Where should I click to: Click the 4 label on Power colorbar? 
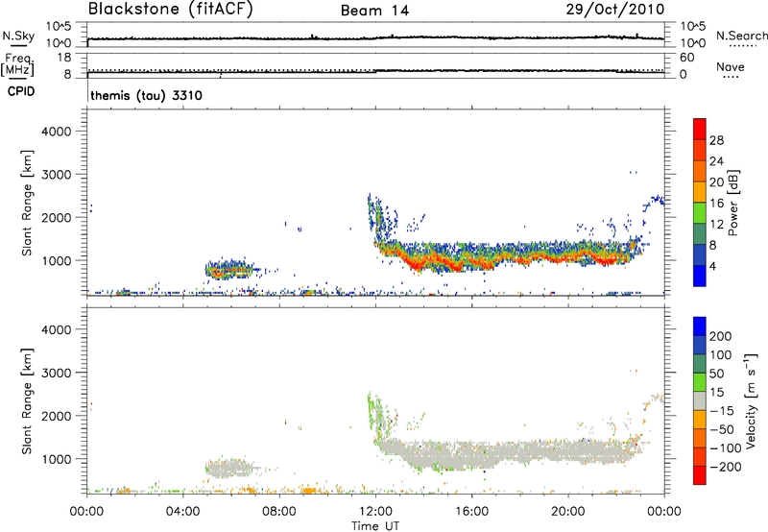click(712, 266)
